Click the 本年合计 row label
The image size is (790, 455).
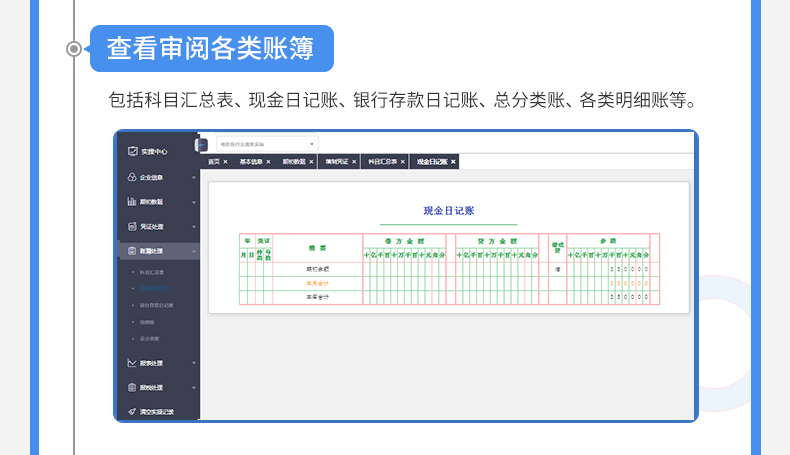tap(317, 297)
